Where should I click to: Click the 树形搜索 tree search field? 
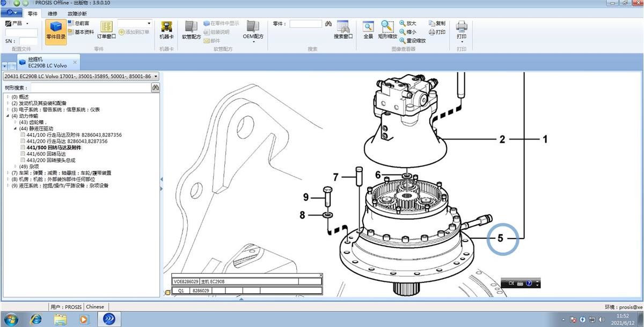[x=90, y=88]
